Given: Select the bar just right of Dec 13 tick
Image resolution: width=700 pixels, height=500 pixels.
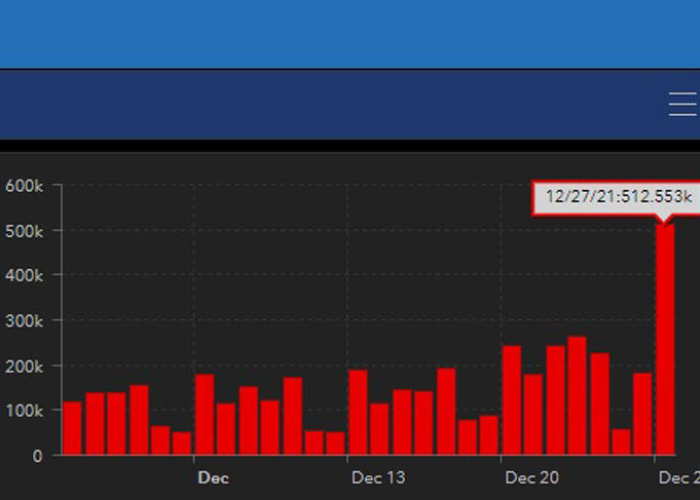Looking at the screenshot, I should pyautogui.click(x=357, y=412).
